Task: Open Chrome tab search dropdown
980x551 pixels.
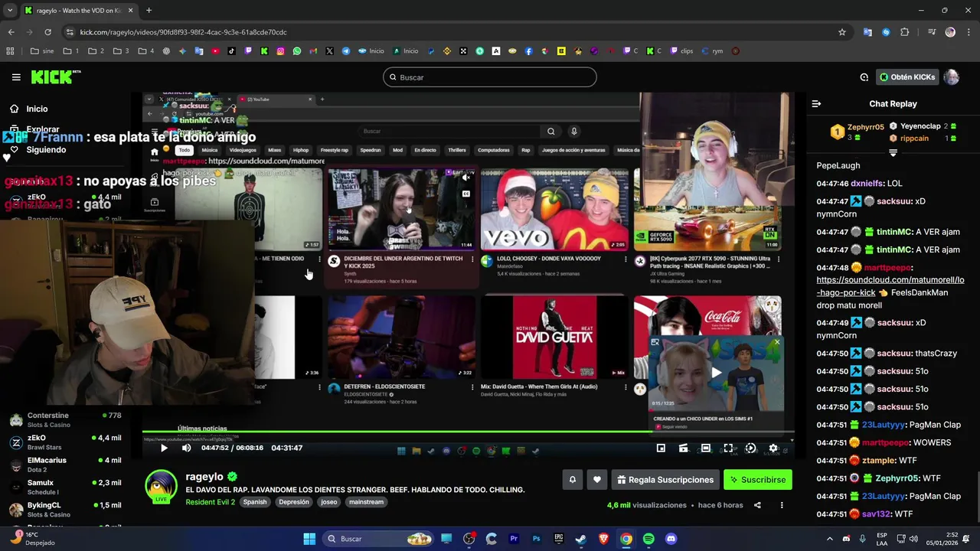Action: tap(10, 11)
